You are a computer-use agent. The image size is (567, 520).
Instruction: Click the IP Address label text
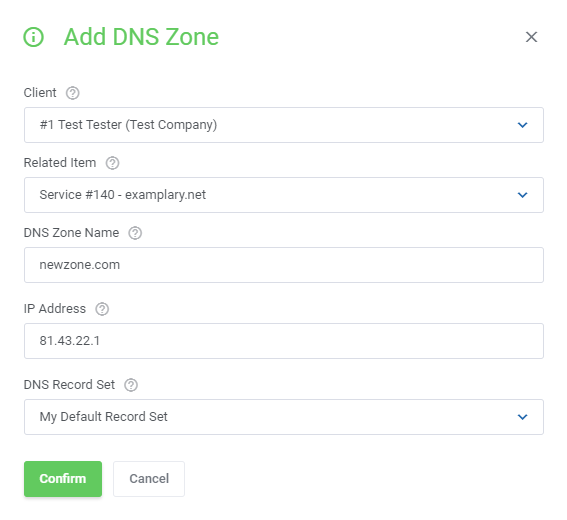point(55,308)
